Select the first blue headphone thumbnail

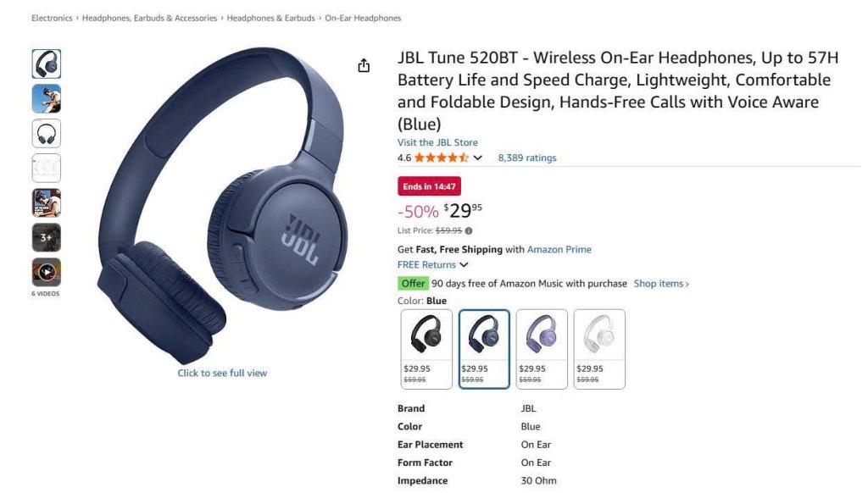(x=47, y=64)
